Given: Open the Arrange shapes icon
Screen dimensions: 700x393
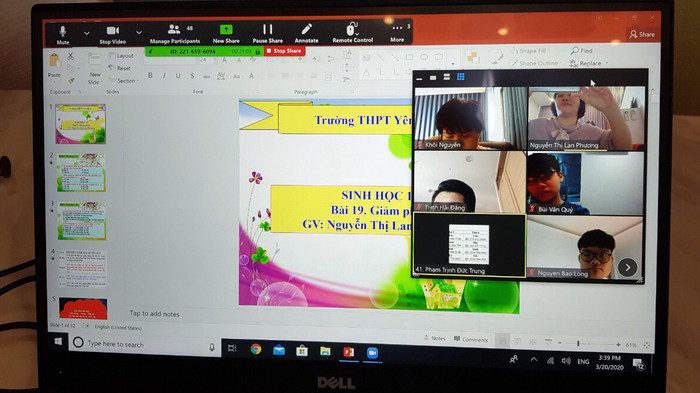Looking at the screenshot, I should point(473,57).
